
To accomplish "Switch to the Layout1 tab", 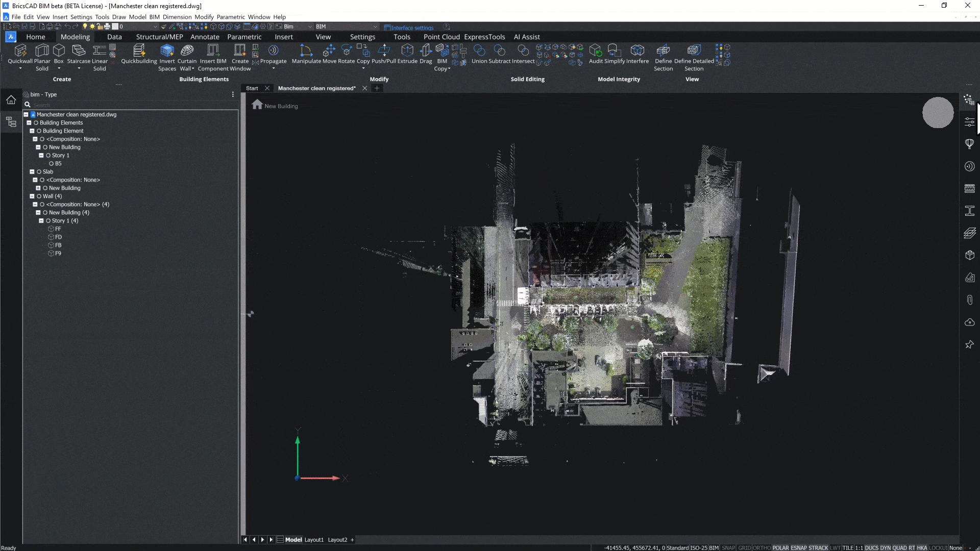I will [x=314, y=540].
